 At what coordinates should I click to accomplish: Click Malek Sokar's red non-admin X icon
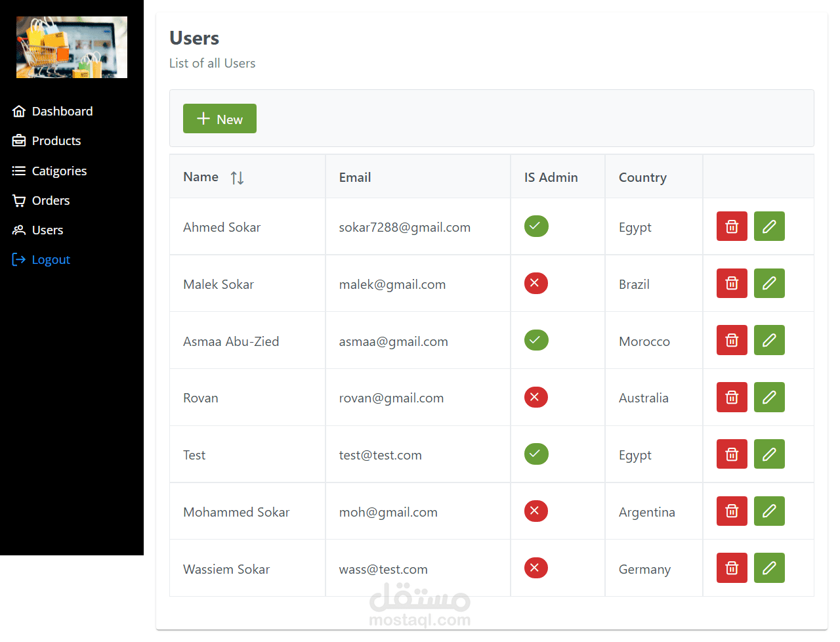coord(536,284)
